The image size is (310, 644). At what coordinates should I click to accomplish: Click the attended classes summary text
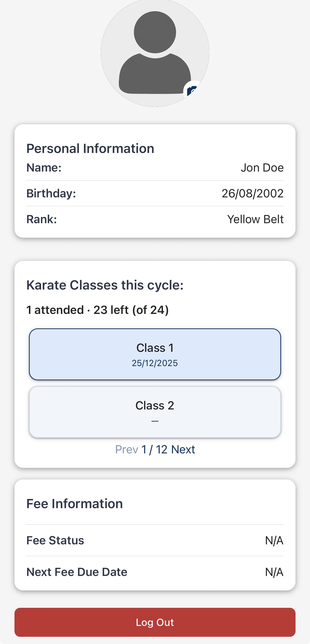click(x=98, y=310)
